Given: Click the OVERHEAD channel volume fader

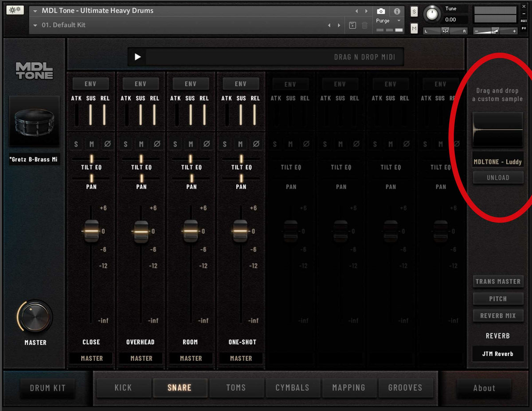Looking at the screenshot, I should [x=141, y=231].
